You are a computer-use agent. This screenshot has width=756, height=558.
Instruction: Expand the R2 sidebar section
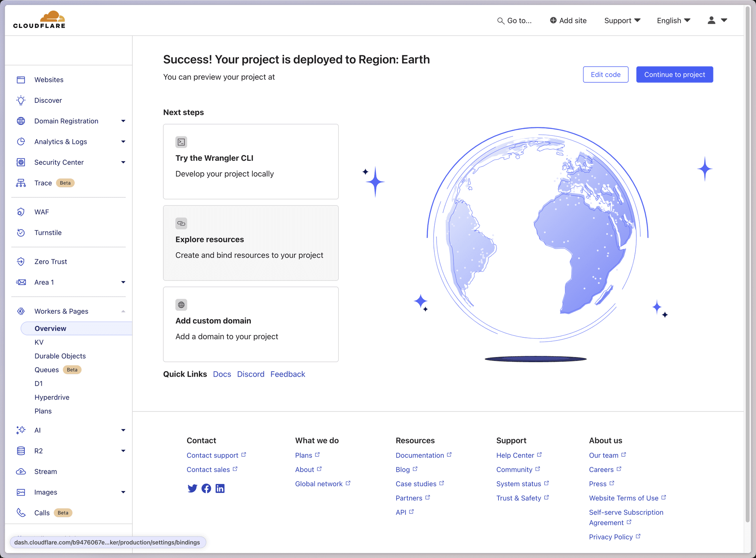point(123,451)
